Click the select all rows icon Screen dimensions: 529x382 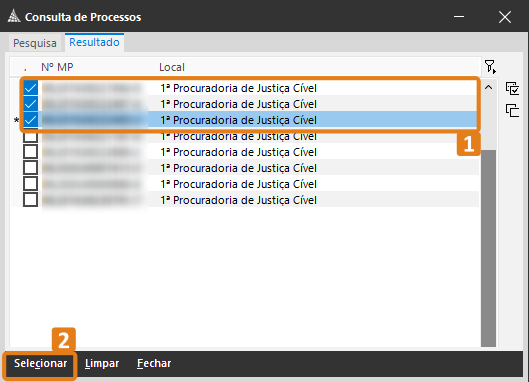point(512,88)
